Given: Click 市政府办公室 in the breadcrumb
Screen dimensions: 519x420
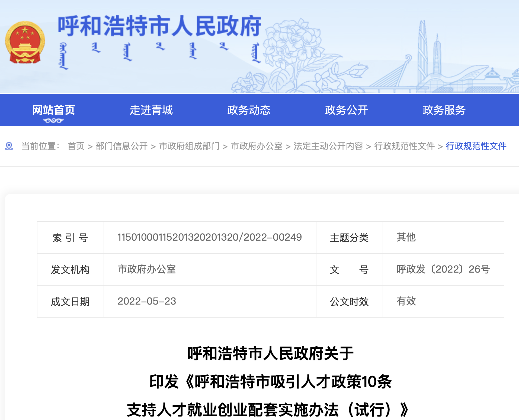Looking at the screenshot, I should coord(257,146).
